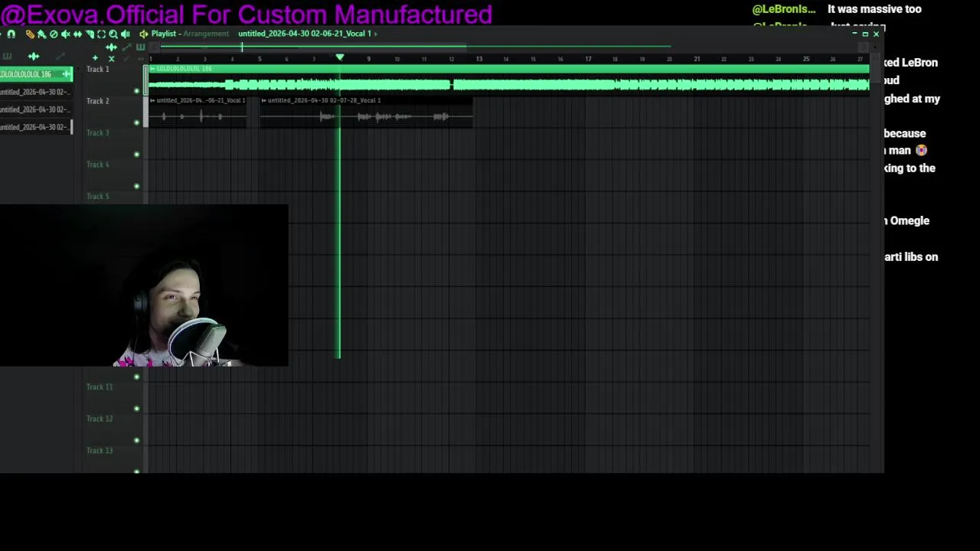Click the checkmark icon above Track 1
The width and height of the screenshot is (980, 551).
coord(126,58)
